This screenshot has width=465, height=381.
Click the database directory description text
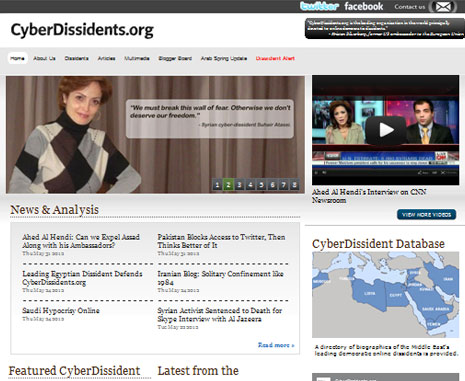386,350
